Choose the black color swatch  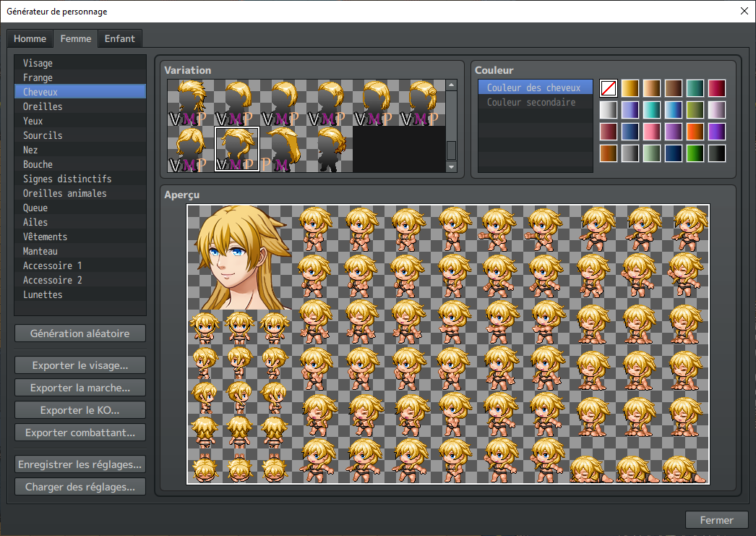click(x=717, y=153)
